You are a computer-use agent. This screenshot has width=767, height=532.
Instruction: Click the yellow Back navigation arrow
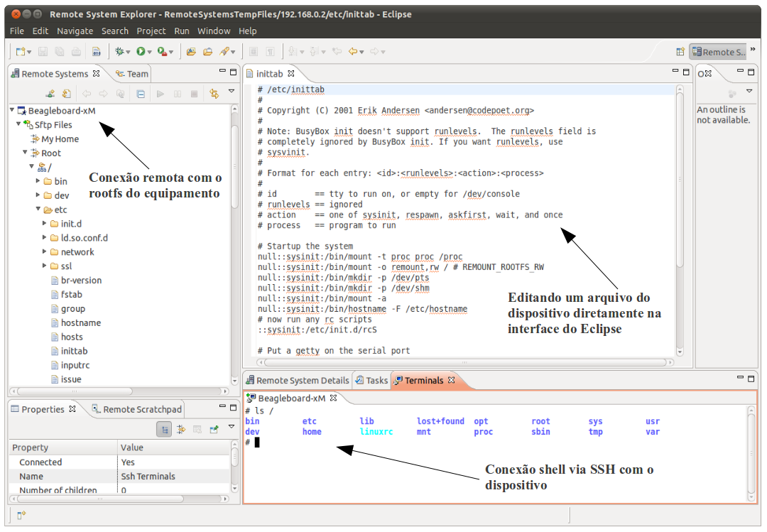[x=353, y=51]
